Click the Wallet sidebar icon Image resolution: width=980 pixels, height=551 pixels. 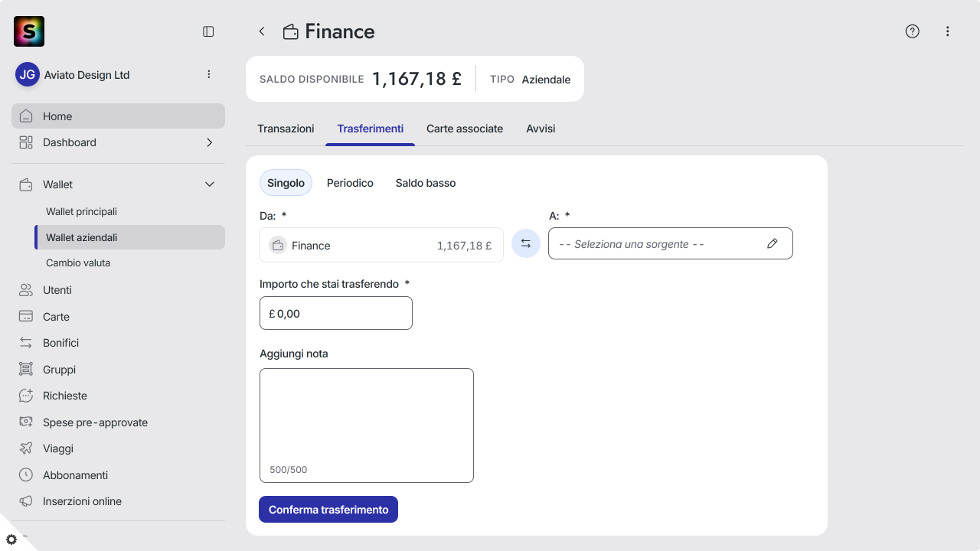point(26,184)
